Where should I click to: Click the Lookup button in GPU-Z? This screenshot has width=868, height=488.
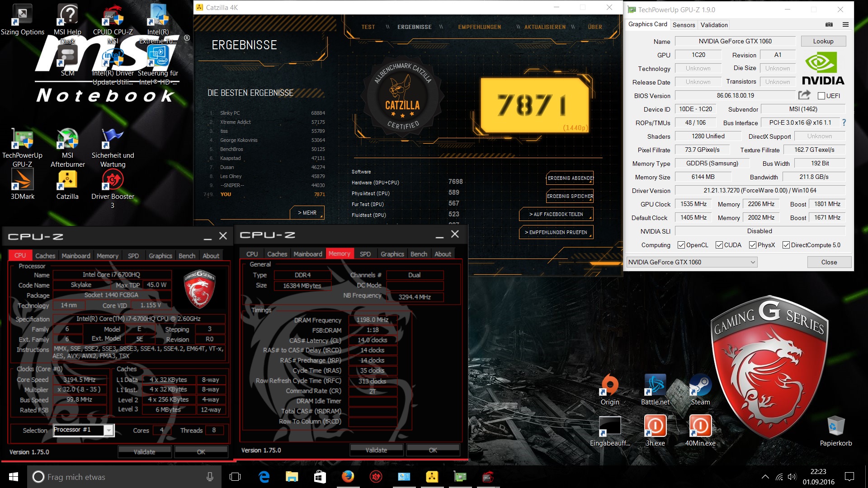pos(823,41)
